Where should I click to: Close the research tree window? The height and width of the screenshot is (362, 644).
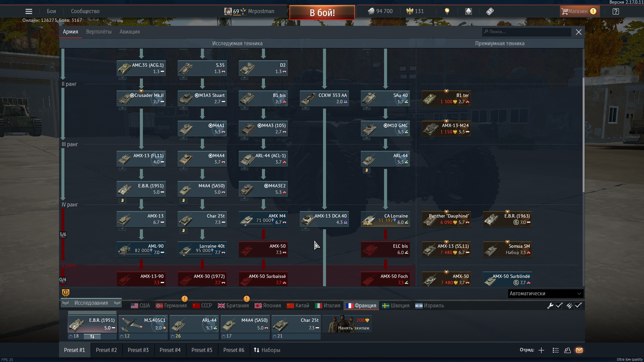(579, 32)
